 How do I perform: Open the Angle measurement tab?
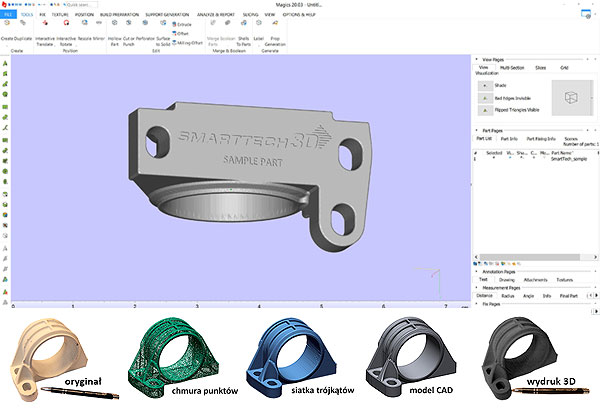coord(528,296)
